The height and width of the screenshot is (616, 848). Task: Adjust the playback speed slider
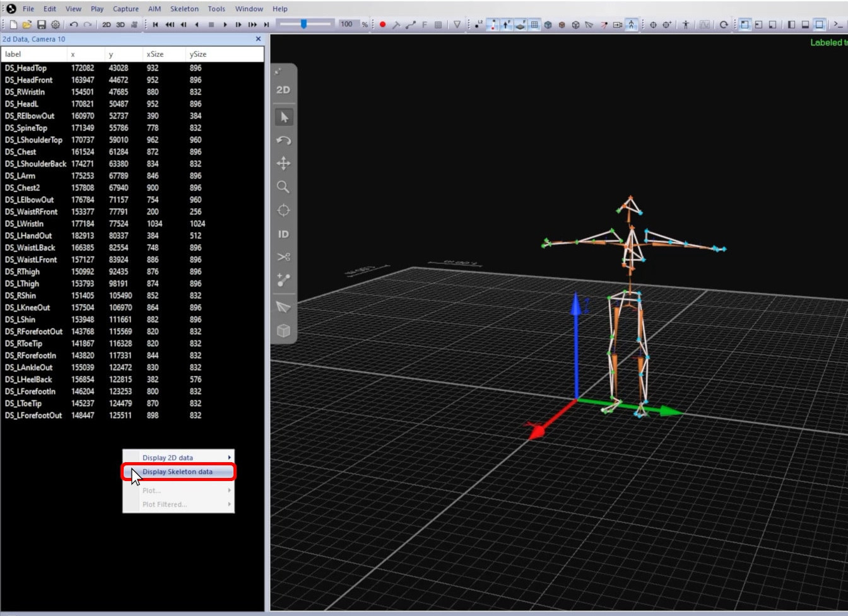(x=305, y=25)
